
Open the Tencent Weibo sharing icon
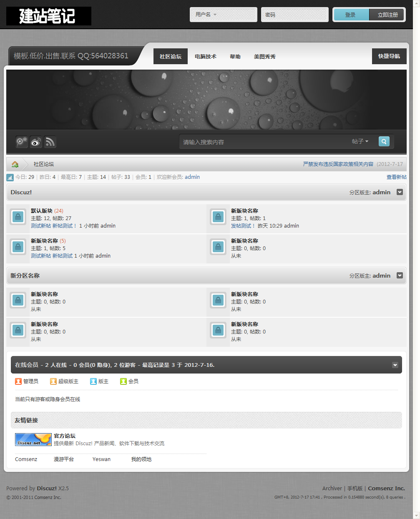[21, 142]
